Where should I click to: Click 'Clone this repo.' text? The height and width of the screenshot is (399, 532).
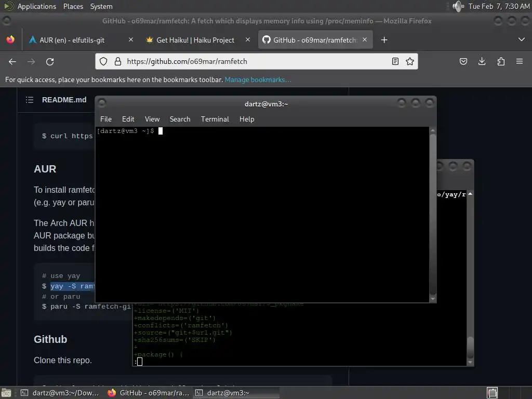pyautogui.click(x=63, y=361)
